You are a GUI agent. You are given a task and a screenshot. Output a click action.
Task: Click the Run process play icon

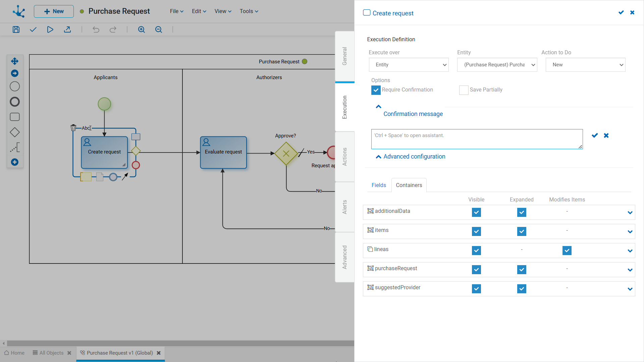pos(50,29)
